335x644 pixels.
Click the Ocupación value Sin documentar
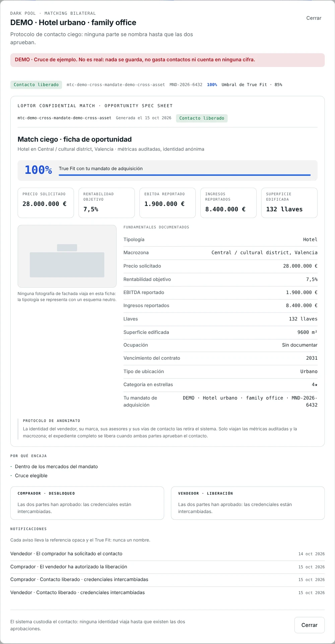[299, 345]
